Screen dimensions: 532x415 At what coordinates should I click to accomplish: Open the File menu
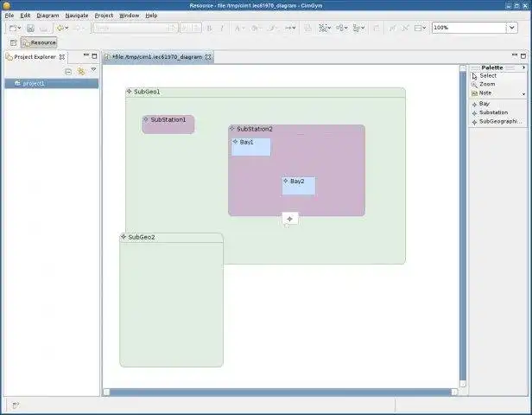pyautogui.click(x=9, y=16)
